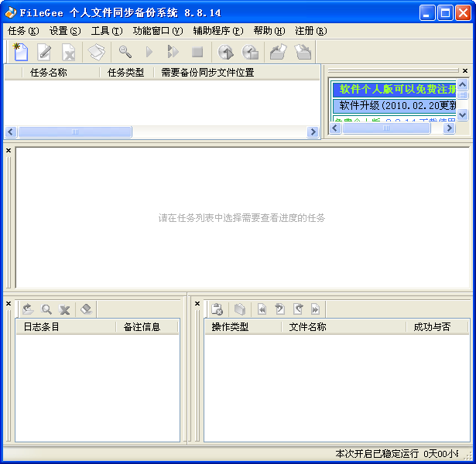Viewport: 476px width, 464px height.
Task: Go to next results page icon
Action: tap(298, 309)
